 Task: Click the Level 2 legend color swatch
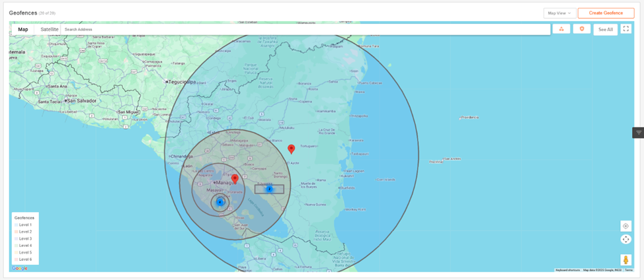pos(16,232)
